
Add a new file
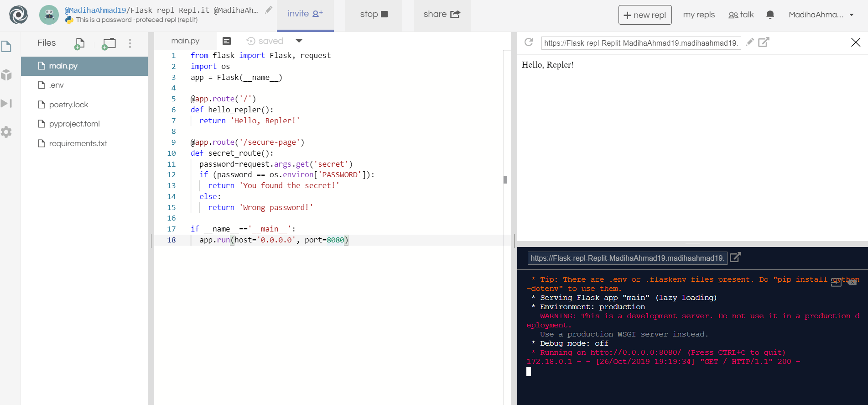coord(79,44)
